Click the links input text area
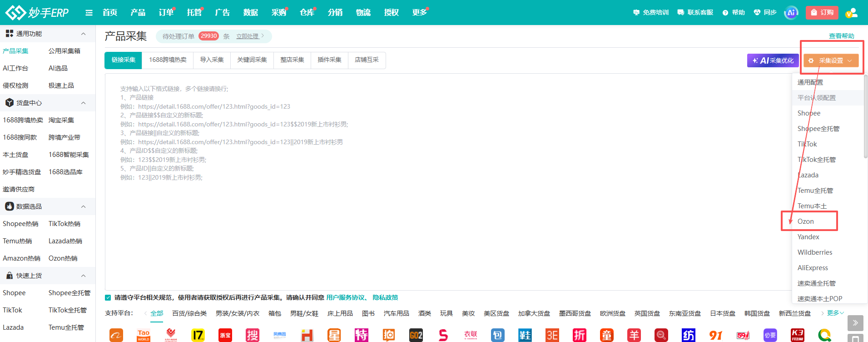Screen dimensions: 868x342 (448, 182)
